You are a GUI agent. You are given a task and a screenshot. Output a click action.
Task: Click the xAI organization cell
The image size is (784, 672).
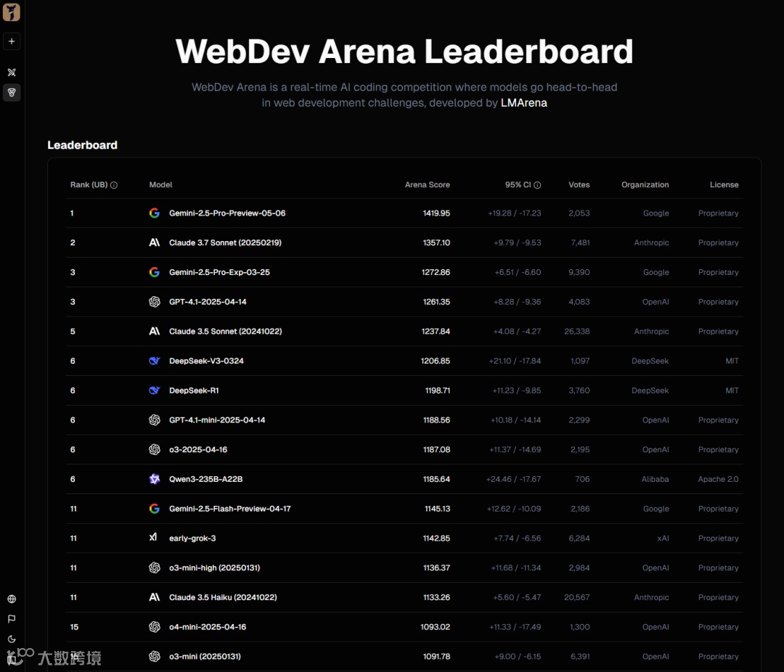pyautogui.click(x=663, y=538)
